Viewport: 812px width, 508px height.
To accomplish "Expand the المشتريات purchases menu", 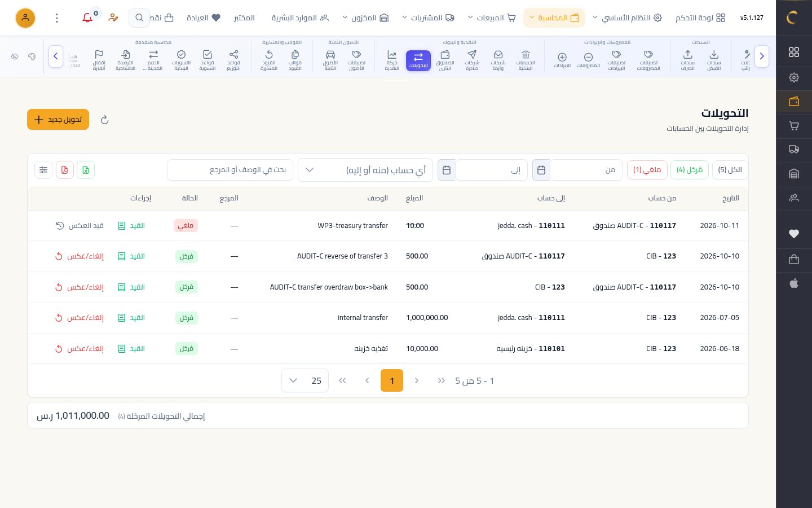I will pyautogui.click(x=429, y=18).
